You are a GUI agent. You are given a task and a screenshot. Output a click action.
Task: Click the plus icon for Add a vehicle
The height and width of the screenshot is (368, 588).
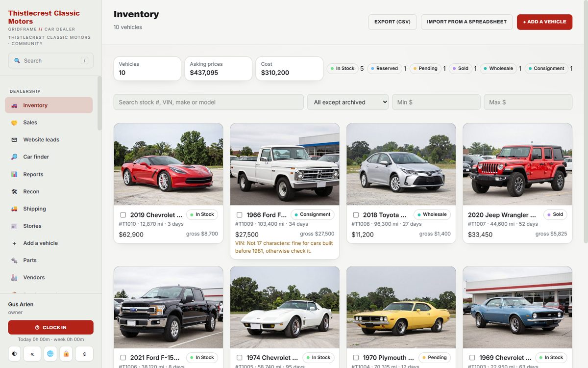pyautogui.click(x=14, y=243)
